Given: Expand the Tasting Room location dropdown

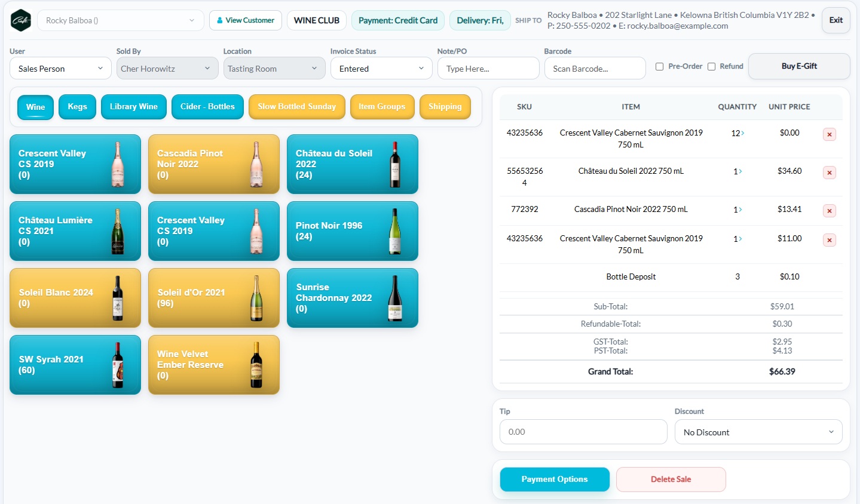Looking at the screenshot, I should [274, 68].
